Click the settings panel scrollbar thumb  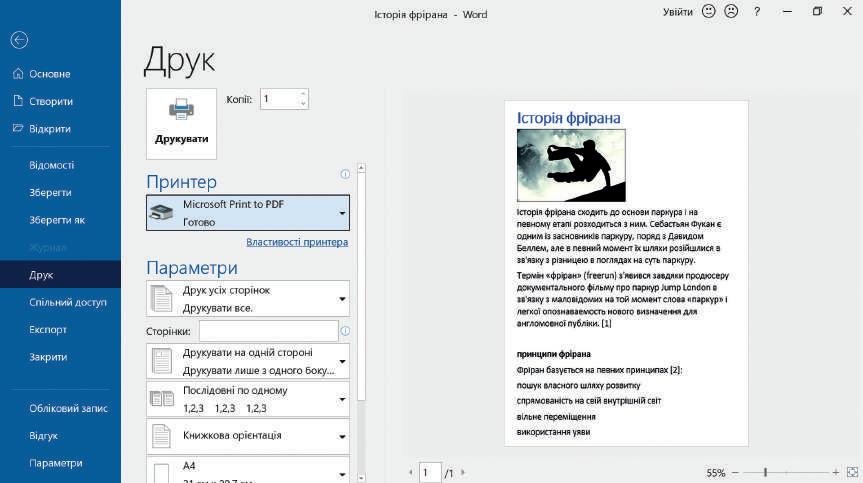click(361, 286)
